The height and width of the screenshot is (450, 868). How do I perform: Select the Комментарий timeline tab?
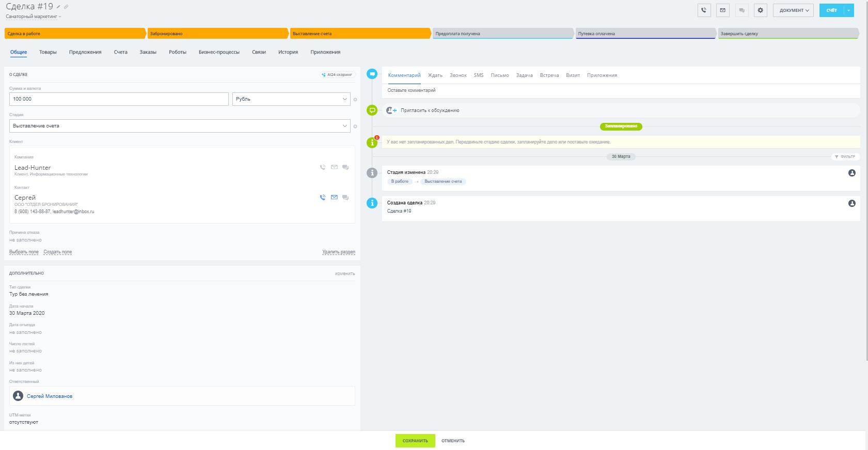(404, 75)
